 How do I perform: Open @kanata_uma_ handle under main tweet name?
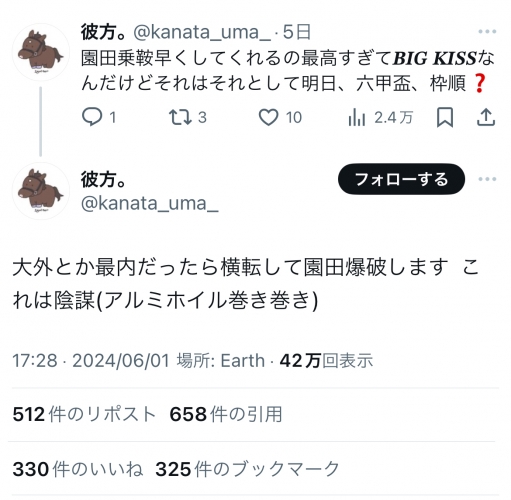150,203
